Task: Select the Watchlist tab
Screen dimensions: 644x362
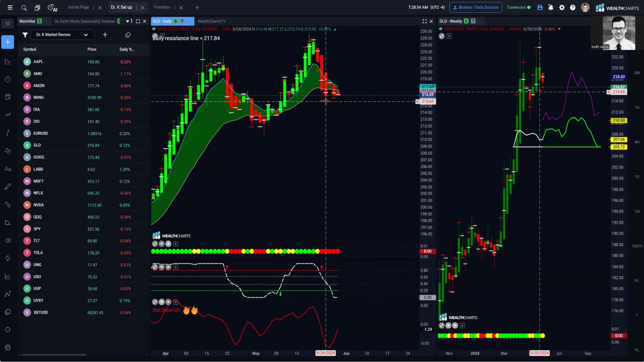Action: (27, 21)
